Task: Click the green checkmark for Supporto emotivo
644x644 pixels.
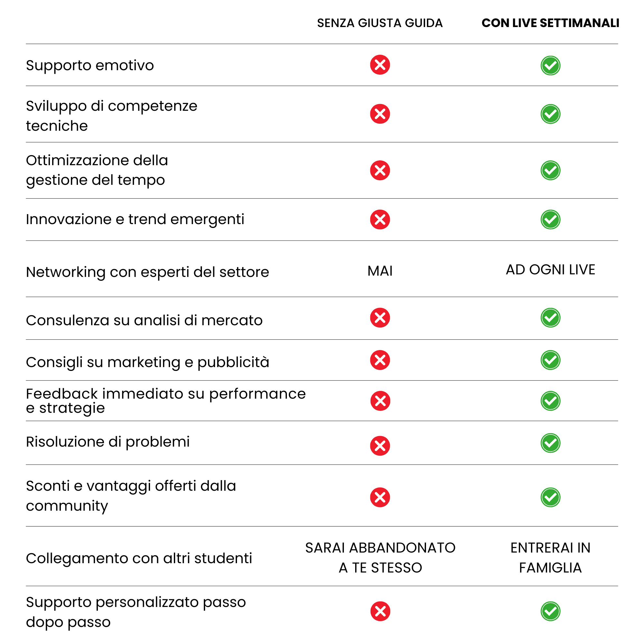Action: (x=550, y=65)
